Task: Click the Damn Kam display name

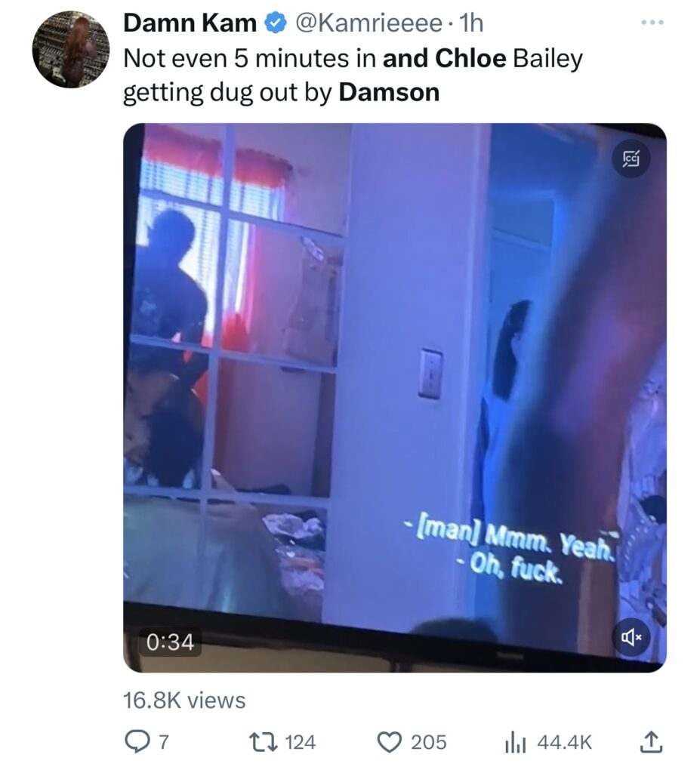Action: (x=190, y=23)
